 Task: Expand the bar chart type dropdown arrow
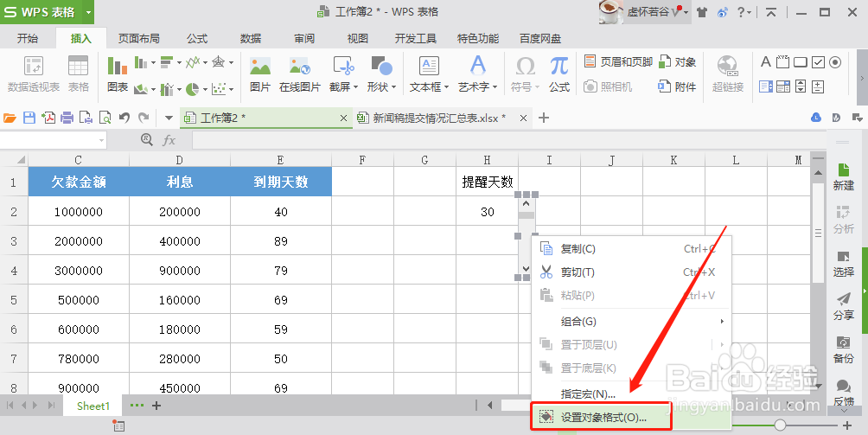[179, 62]
